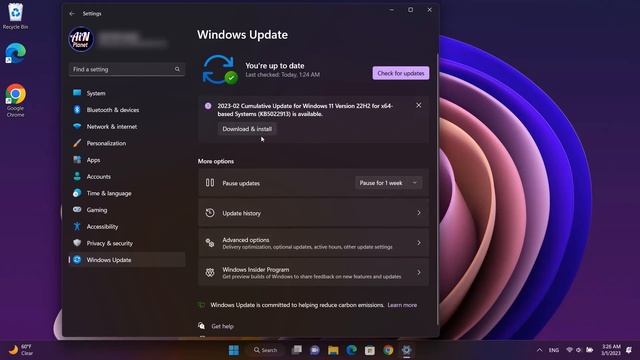Screen dimensions: 640x360
Task: Open Google Chrome desktop shortcut
Action: 16,100
